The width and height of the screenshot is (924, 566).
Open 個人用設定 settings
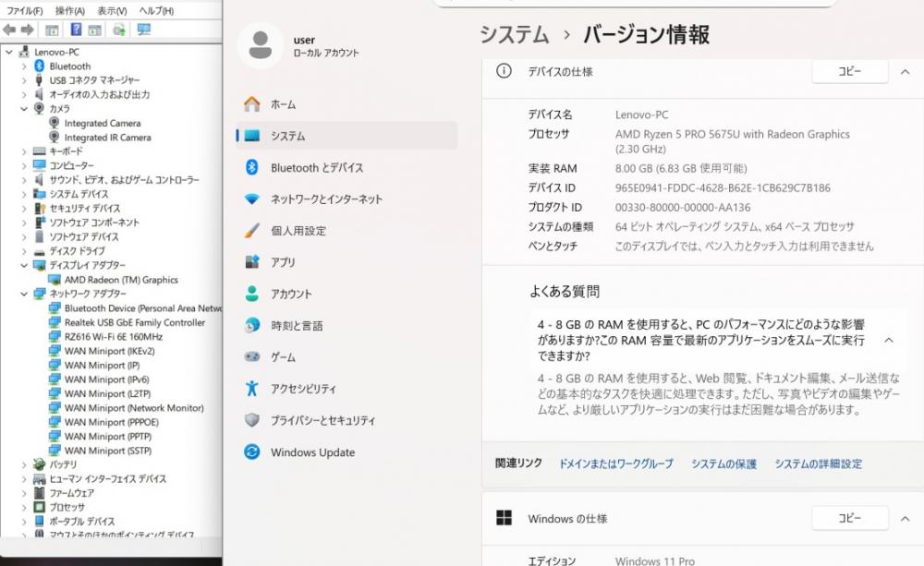click(x=346, y=231)
